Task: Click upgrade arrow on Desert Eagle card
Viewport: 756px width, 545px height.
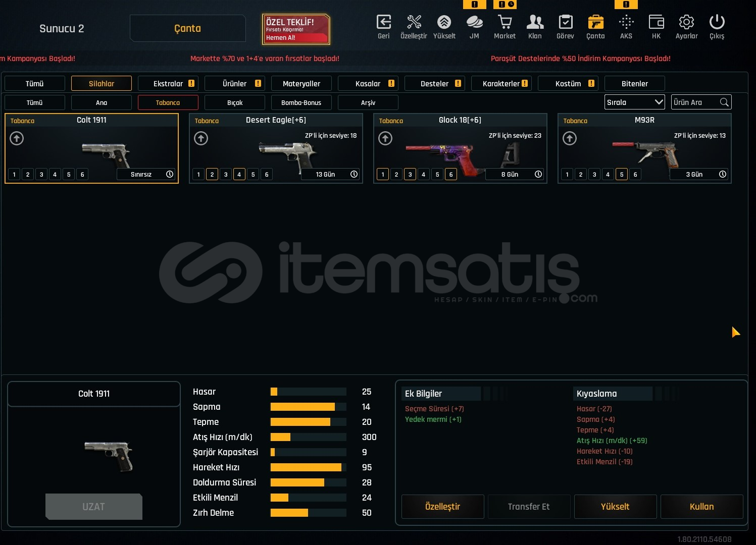Action: point(201,138)
